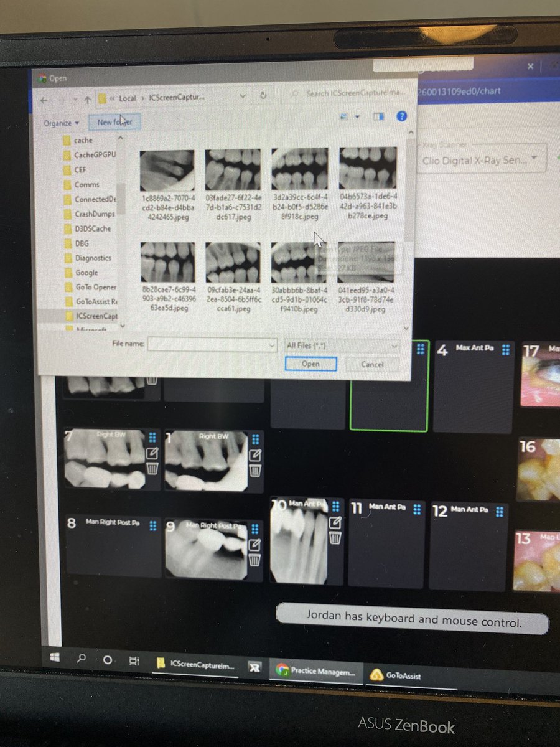The height and width of the screenshot is (747, 560).
Task: Switch to ICScreenCaptureIm... on the taskbar
Action: 195,665
